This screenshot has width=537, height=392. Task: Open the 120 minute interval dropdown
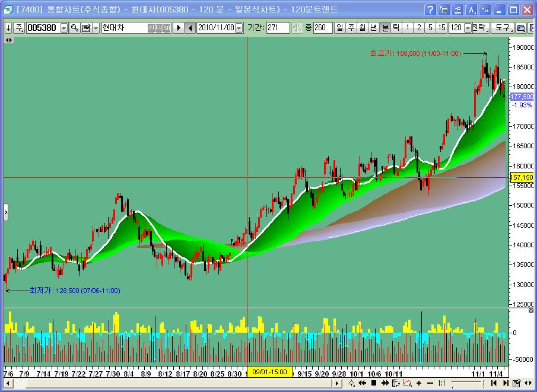tap(468, 28)
